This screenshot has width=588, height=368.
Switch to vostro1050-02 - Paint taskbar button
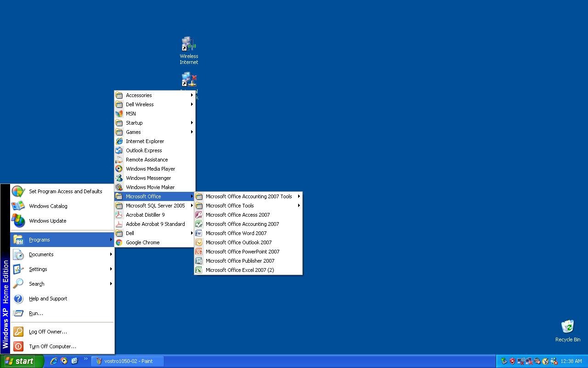pos(128,361)
